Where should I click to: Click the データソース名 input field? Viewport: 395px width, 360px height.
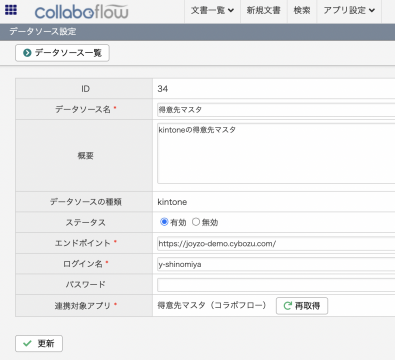click(x=276, y=110)
